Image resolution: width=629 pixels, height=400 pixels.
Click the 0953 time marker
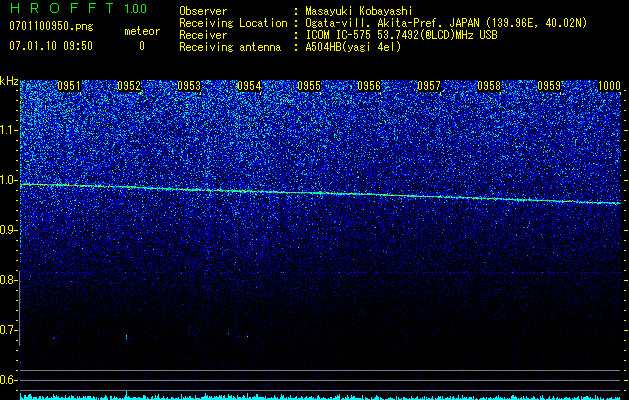tap(189, 86)
